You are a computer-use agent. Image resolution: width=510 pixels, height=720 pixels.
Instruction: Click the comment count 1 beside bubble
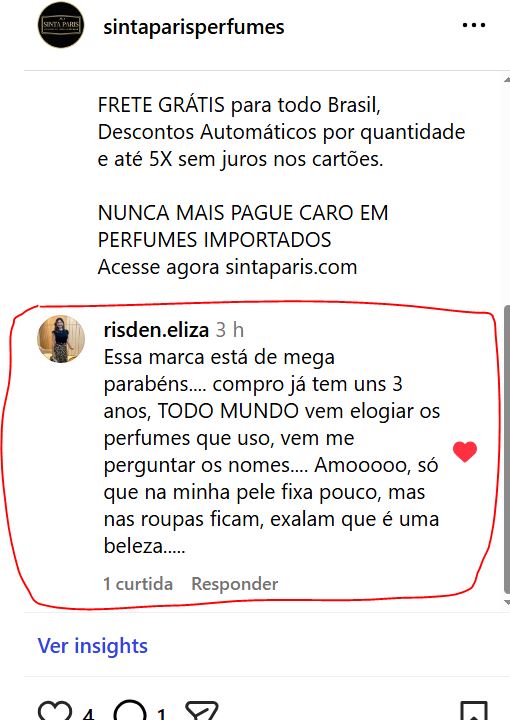coord(161,713)
